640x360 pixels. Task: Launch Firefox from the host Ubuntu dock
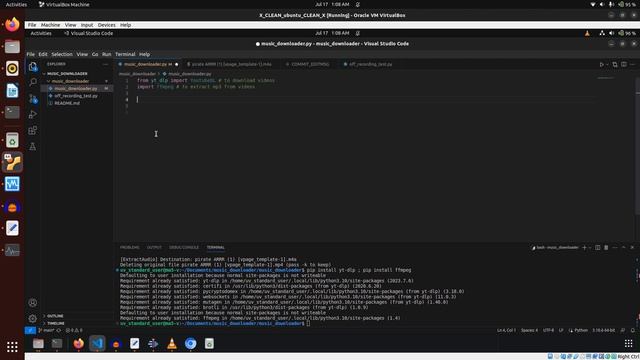pos(12,24)
